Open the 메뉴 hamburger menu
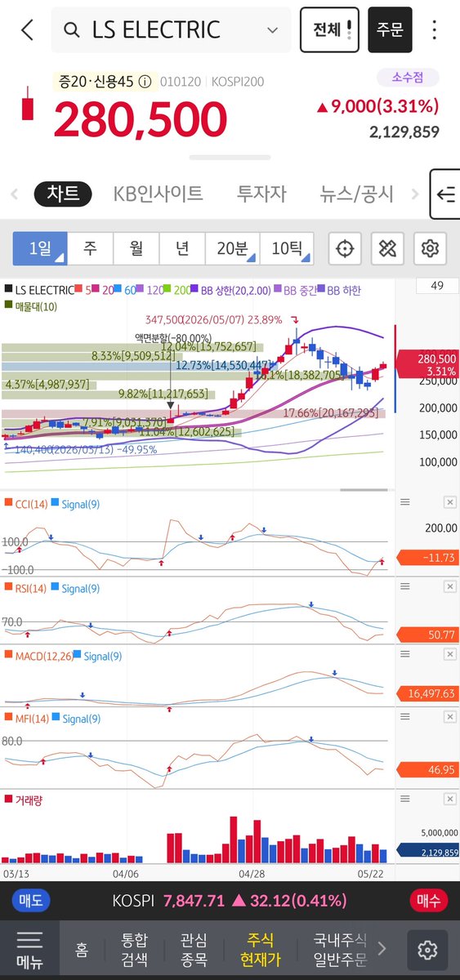The image size is (460, 980). coord(29,949)
